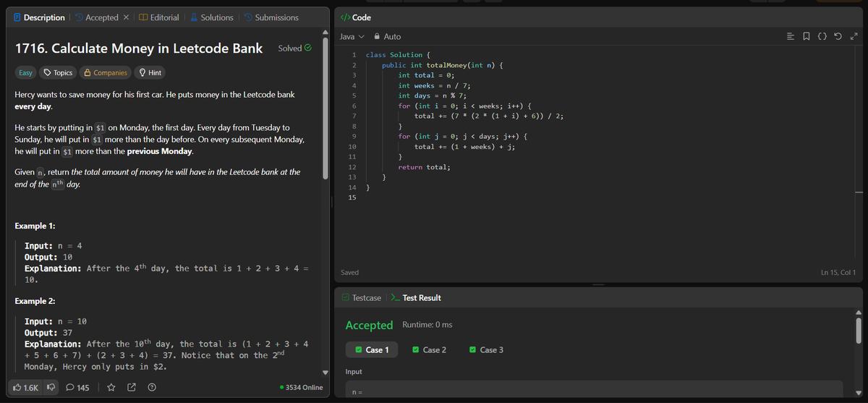868x403 pixels.
Task: Click the 'total += (1 + weeks) + j;' line
Action: (x=464, y=147)
